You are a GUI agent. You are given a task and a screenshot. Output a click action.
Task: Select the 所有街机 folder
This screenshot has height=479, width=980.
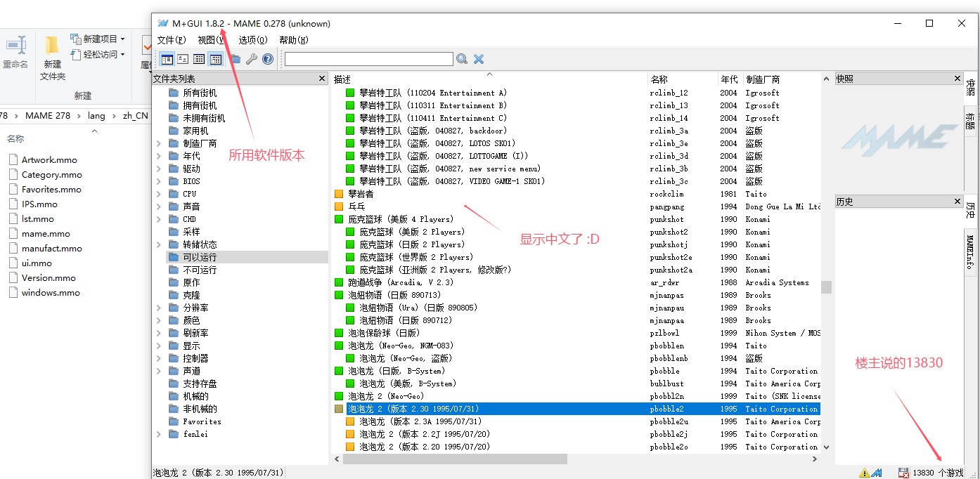click(x=200, y=93)
